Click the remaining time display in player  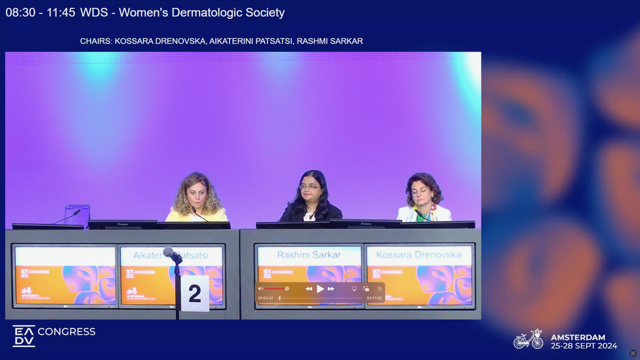pyautogui.click(x=374, y=298)
